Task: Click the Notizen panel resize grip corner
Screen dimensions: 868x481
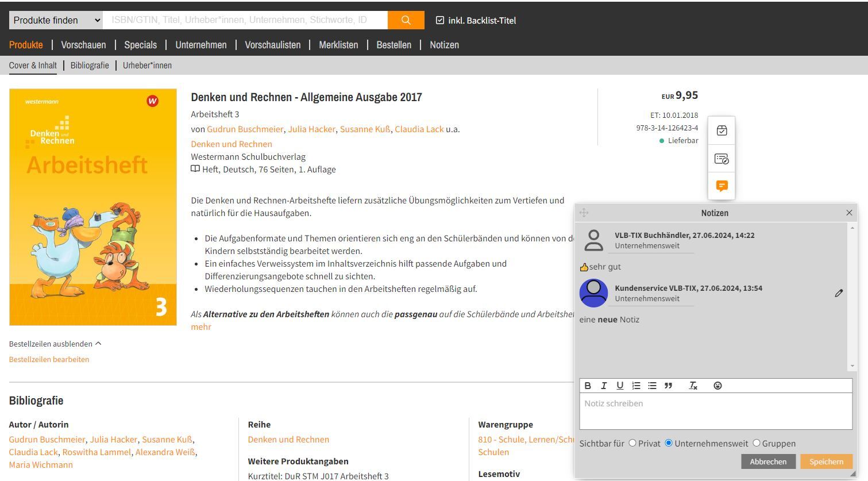Action: click(853, 474)
